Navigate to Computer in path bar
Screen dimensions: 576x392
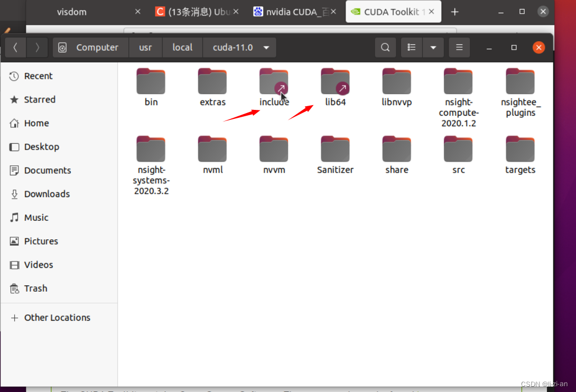[91, 48]
